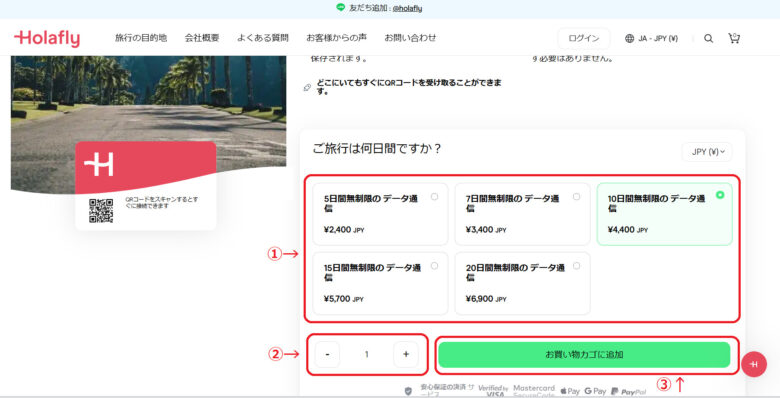Go to よくある質問 page

point(263,38)
